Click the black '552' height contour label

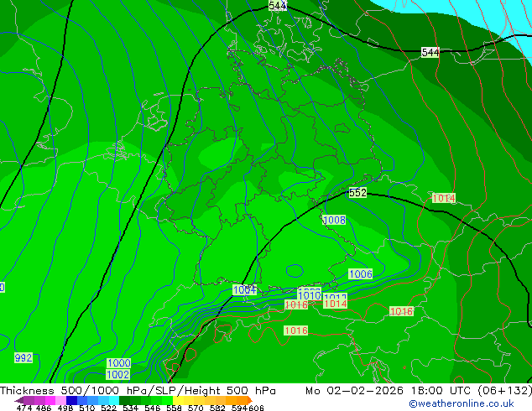(x=357, y=193)
